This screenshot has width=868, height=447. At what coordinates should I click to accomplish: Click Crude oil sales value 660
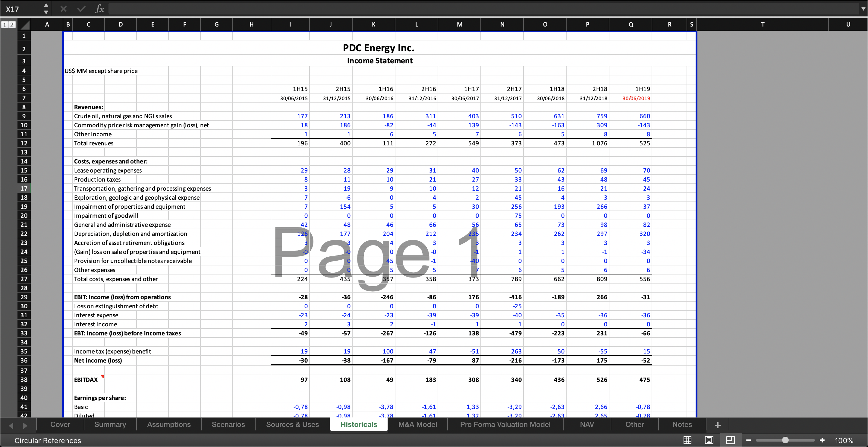631,116
